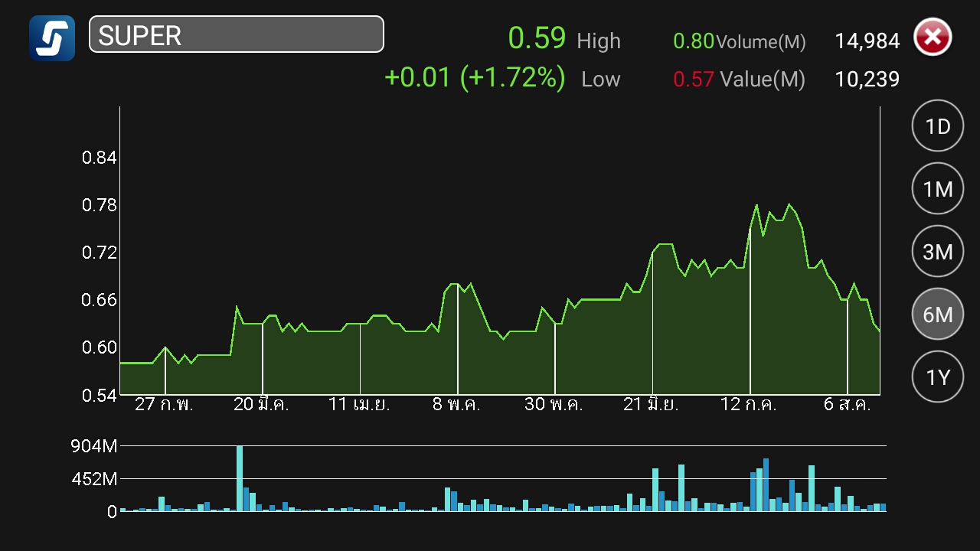
Task: Click the 27 ก.พ. date label
Action: (164, 405)
